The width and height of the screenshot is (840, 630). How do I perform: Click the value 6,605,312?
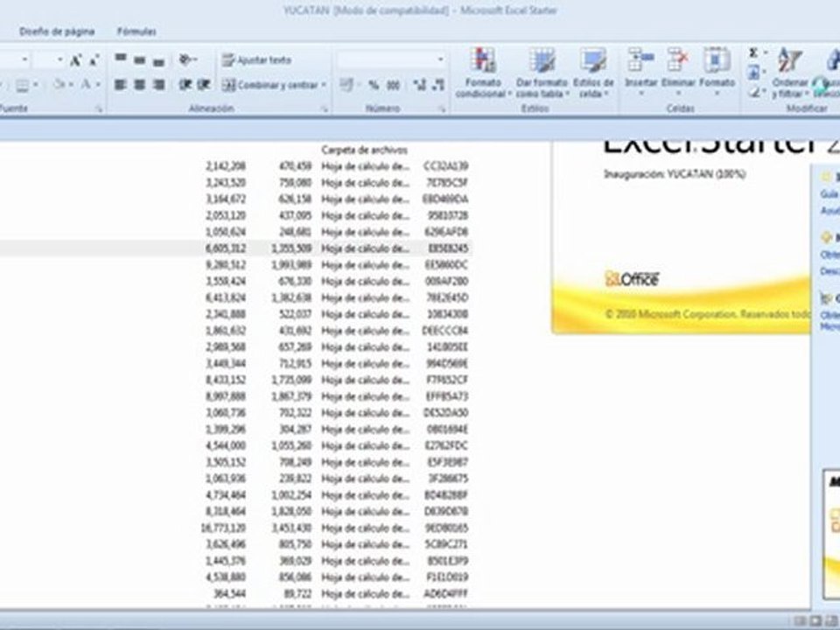pyautogui.click(x=226, y=248)
